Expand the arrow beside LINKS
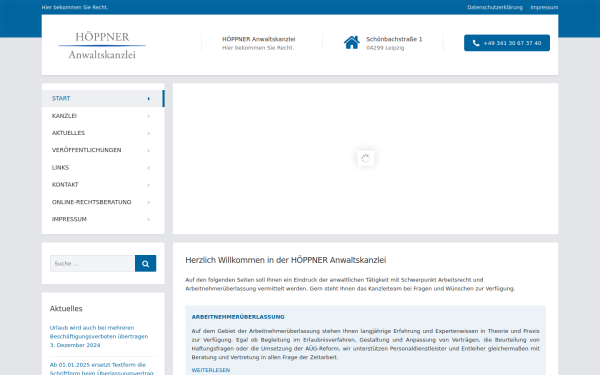 148,168
